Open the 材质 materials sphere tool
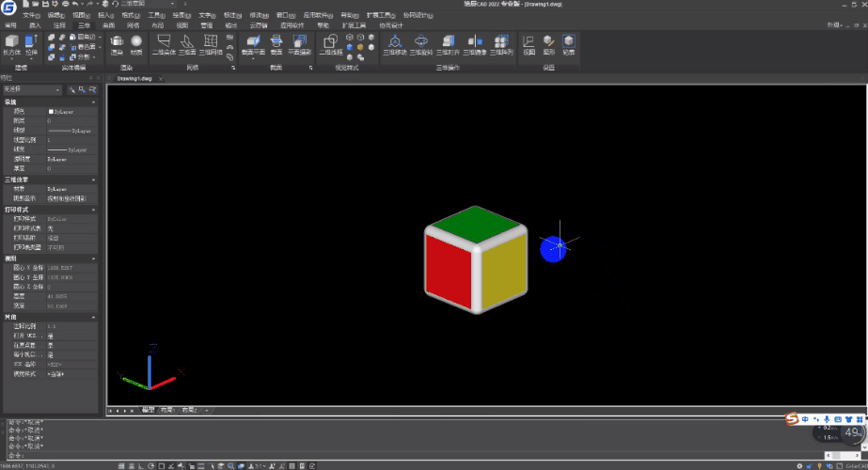The image size is (868, 470). click(x=136, y=45)
